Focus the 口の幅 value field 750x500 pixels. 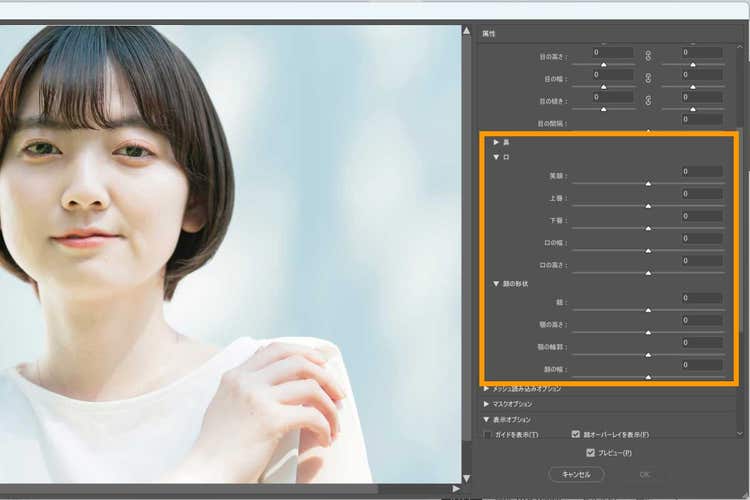[x=702, y=238]
